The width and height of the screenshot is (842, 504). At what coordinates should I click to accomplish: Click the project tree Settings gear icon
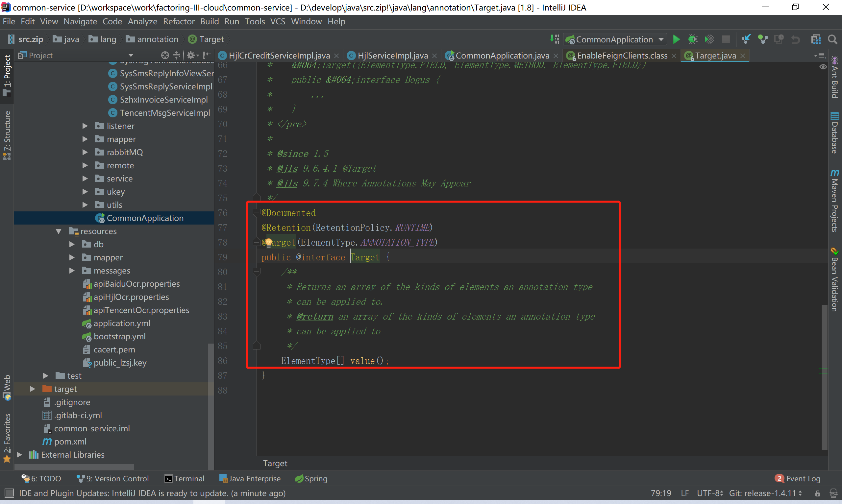coord(191,55)
